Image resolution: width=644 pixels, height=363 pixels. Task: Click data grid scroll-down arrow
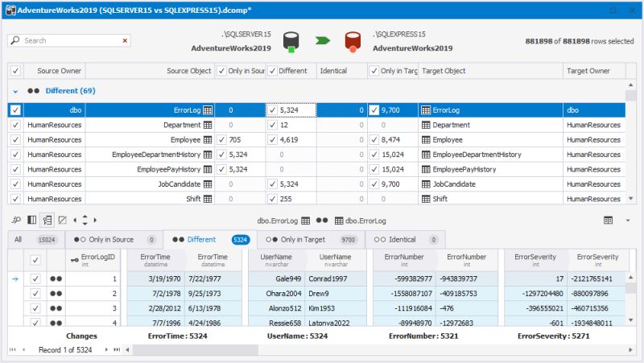631,320
